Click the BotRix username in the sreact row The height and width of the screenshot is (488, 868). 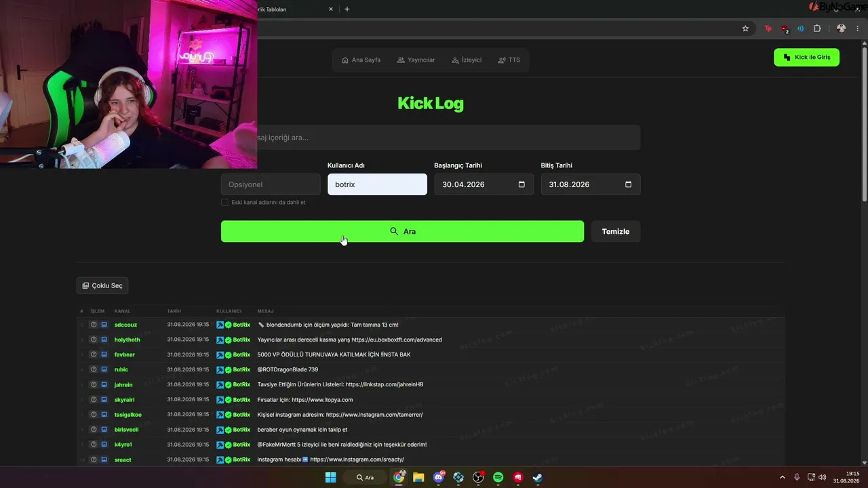point(241,460)
